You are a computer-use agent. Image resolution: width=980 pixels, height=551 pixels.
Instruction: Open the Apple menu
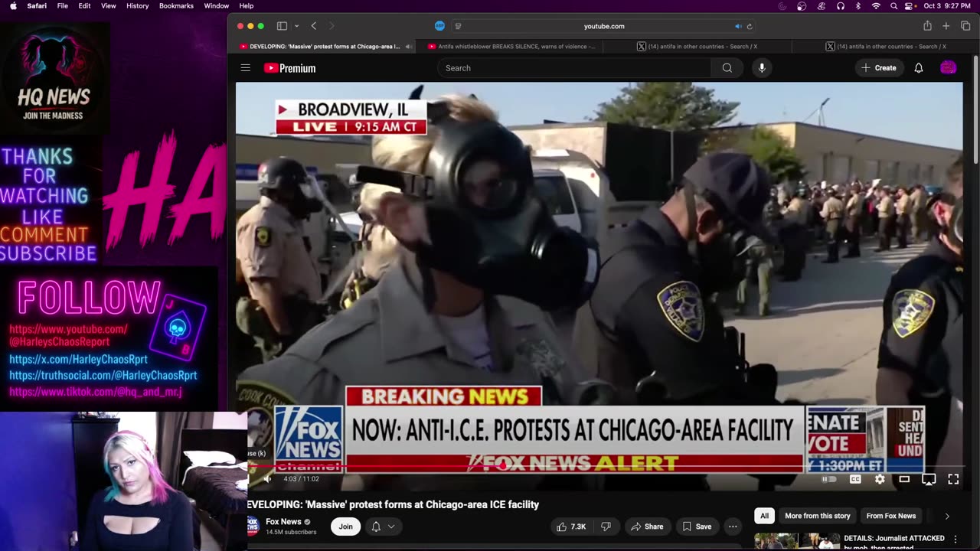click(13, 6)
